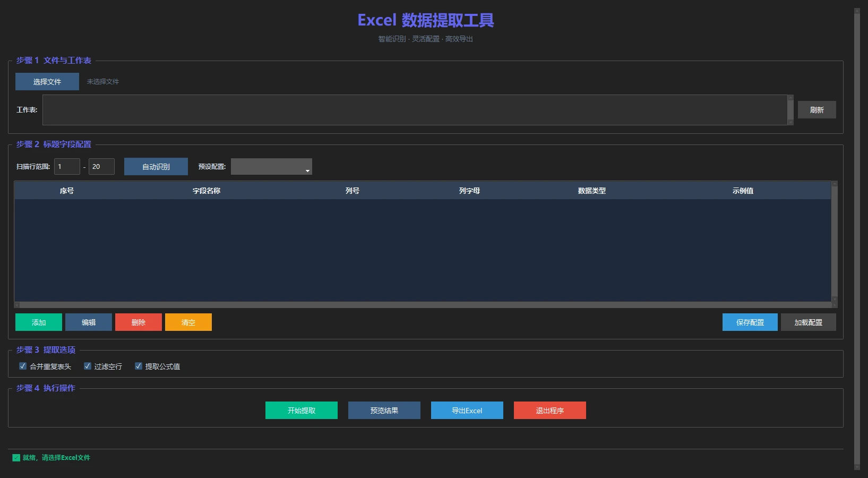This screenshot has height=478, width=868.
Task: Delete selected field with 删除
Action: pos(139,322)
